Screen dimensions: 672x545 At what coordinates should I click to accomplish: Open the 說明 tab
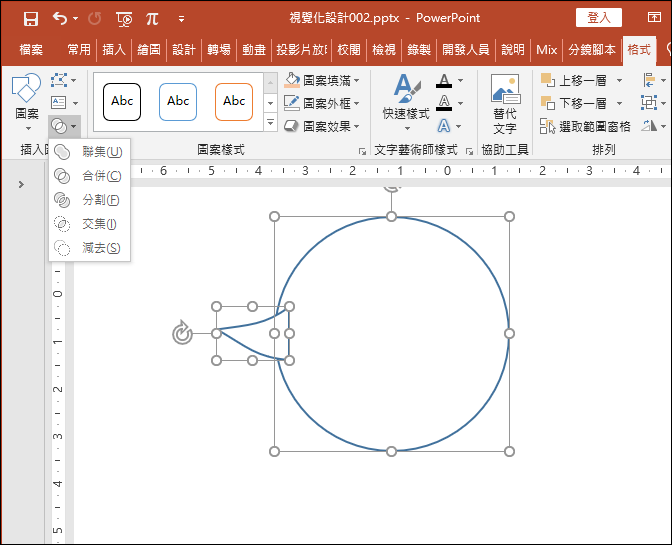point(513,50)
